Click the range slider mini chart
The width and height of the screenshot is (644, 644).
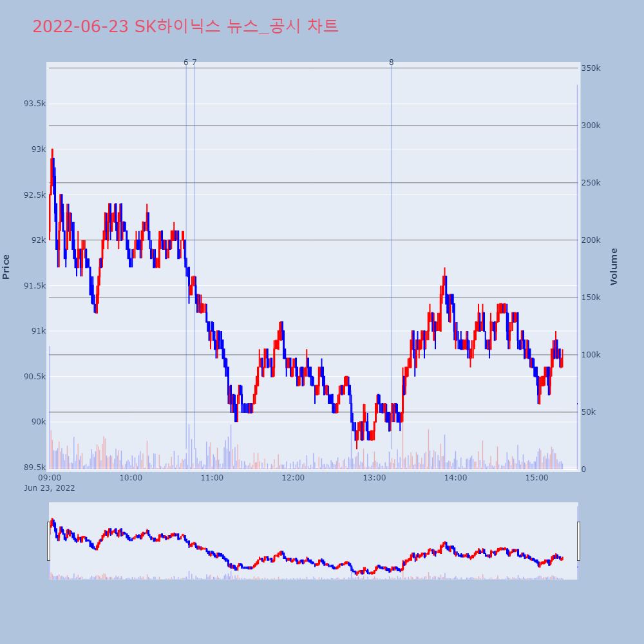pyautogui.click(x=314, y=541)
